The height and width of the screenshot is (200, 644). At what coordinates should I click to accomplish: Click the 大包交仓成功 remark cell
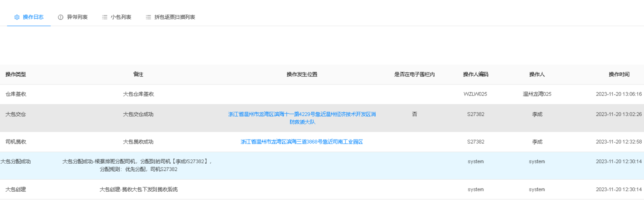(x=138, y=114)
